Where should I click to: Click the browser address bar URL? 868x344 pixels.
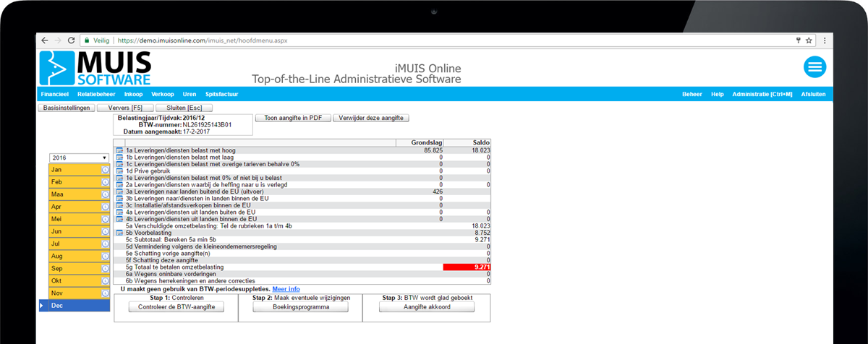(203, 40)
